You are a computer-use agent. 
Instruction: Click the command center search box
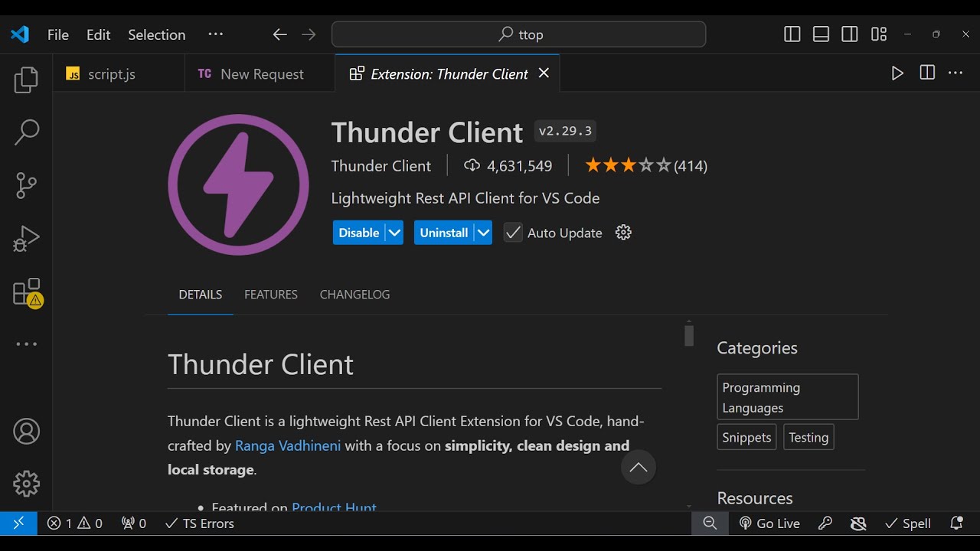[x=518, y=34]
